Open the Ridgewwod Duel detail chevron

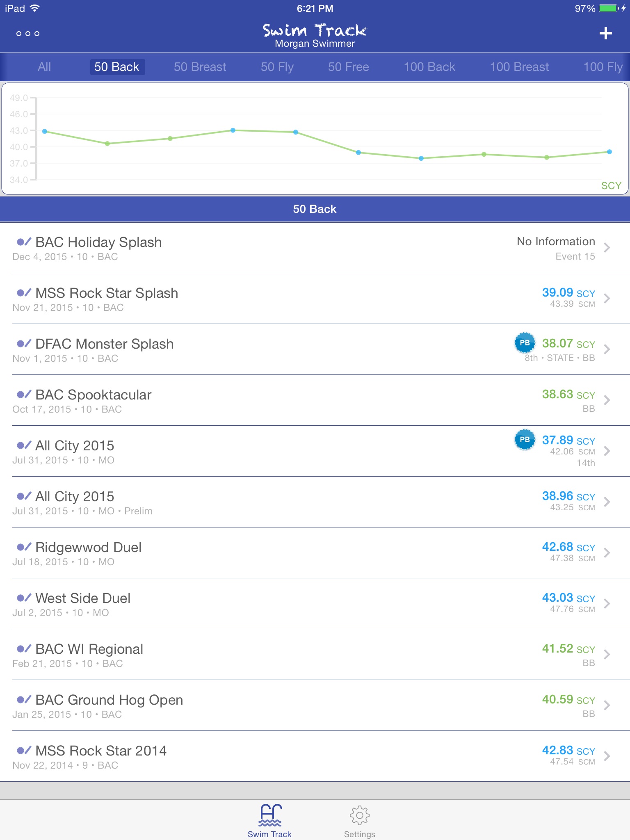coord(607,552)
